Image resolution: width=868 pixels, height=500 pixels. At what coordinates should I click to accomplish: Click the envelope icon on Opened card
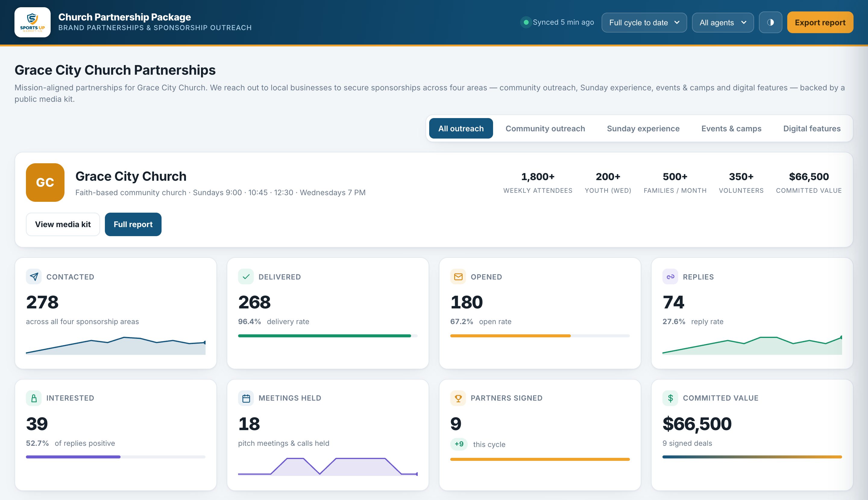click(458, 277)
